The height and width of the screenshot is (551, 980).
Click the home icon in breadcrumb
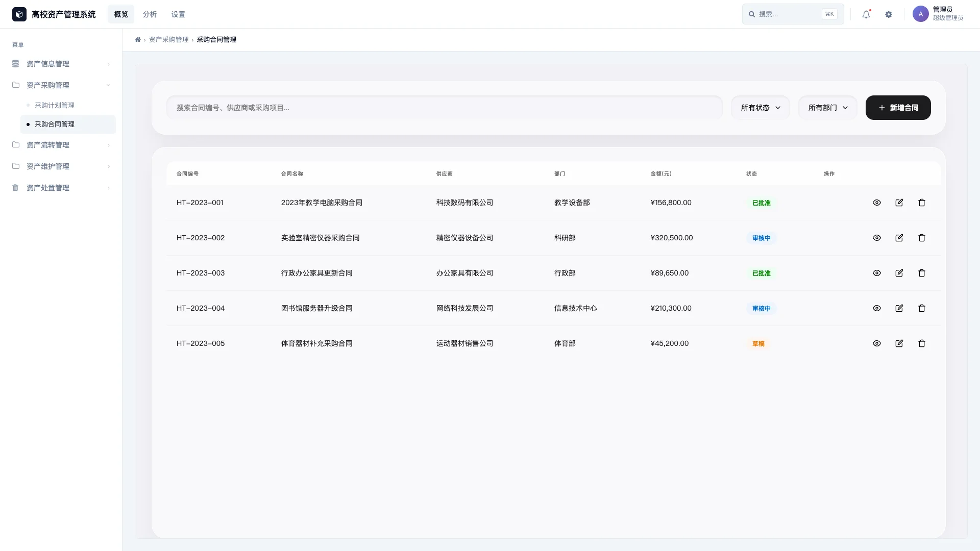click(138, 40)
